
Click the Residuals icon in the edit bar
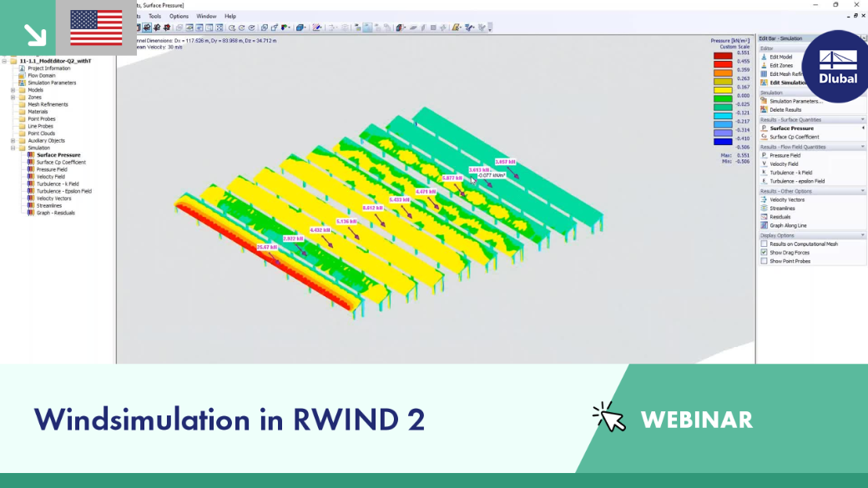[764, 217]
